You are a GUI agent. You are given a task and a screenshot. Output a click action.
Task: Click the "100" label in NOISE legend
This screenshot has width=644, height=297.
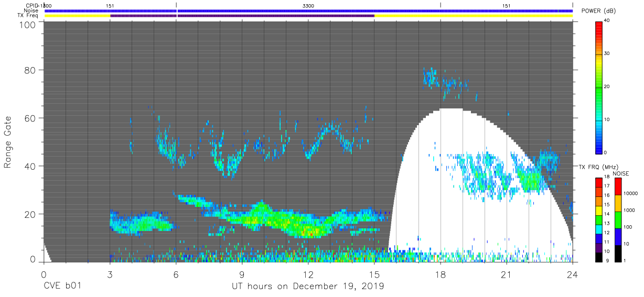pyautogui.click(x=629, y=227)
